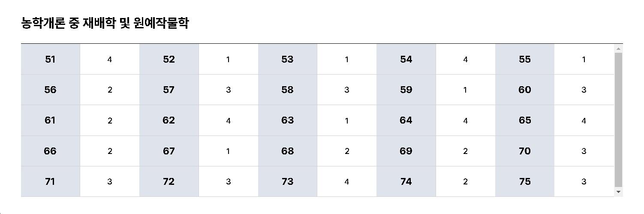The image size is (644, 214).
Task: Click the answer cell for question 67
Action: pyautogui.click(x=228, y=151)
